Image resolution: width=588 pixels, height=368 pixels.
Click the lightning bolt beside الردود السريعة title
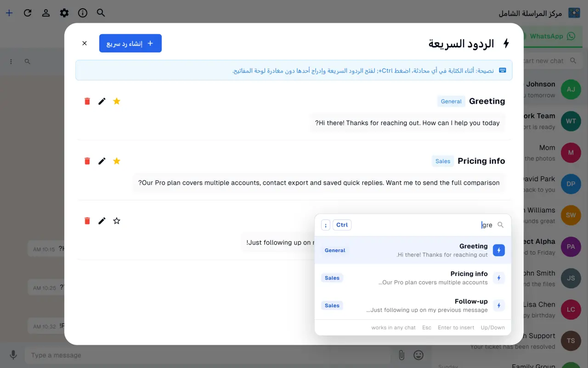[506, 43]
